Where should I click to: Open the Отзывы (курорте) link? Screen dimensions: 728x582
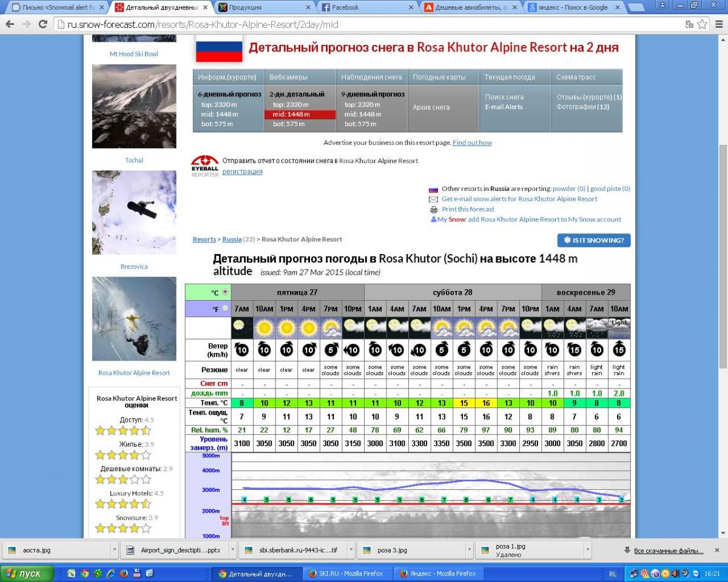589,97
